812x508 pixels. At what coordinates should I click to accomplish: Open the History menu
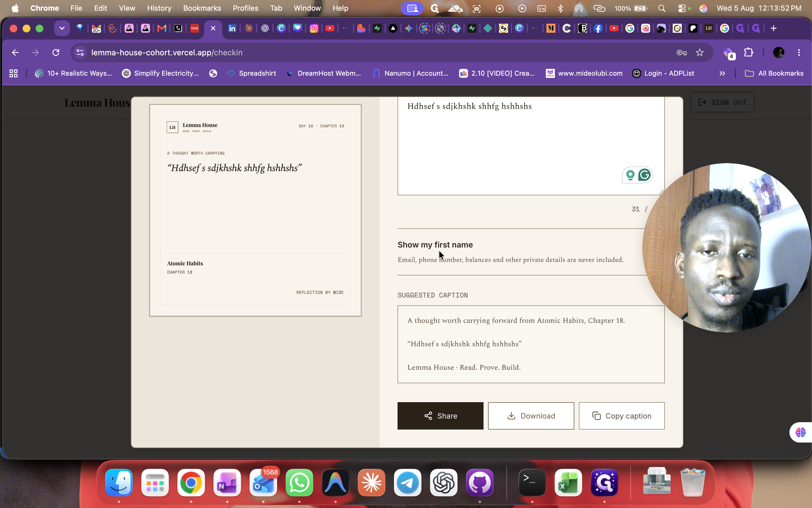tap(159, 8)
